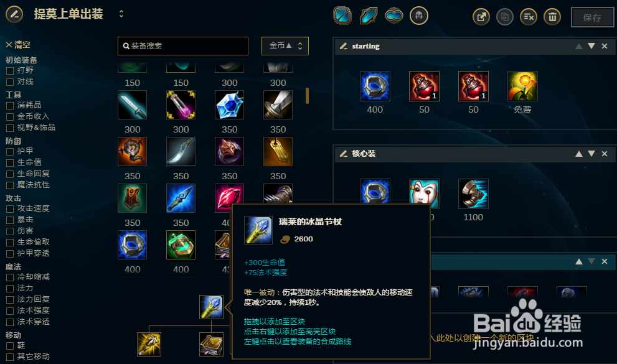Move the starting block down with arrow
Viewport: 617px width, 364px height.
click(591, 46)
